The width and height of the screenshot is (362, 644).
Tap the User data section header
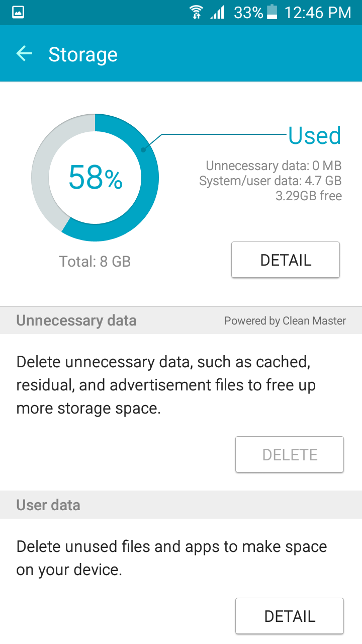point(48,505)
